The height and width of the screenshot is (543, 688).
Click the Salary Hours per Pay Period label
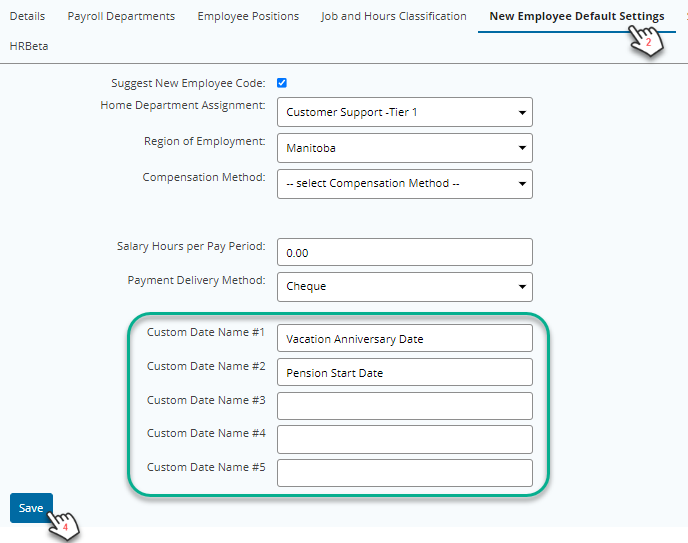tap(191, 246)
